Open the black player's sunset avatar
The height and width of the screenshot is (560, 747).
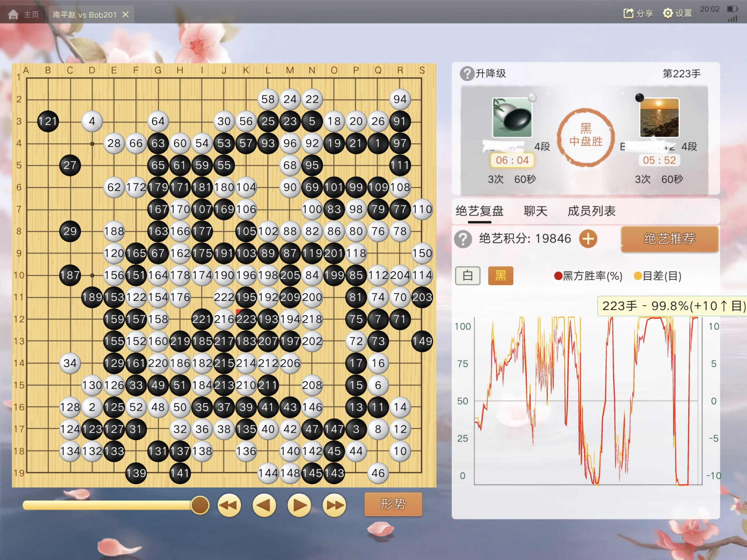[659, 117]
